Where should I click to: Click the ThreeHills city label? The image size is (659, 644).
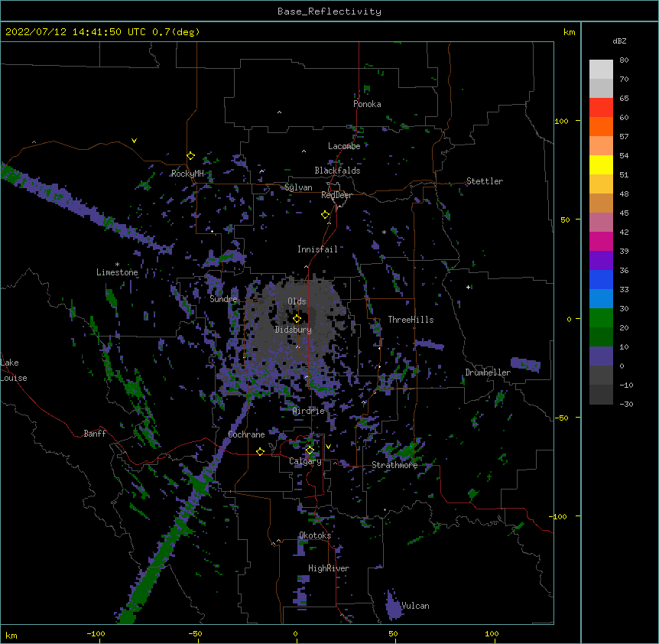(411, 320)
